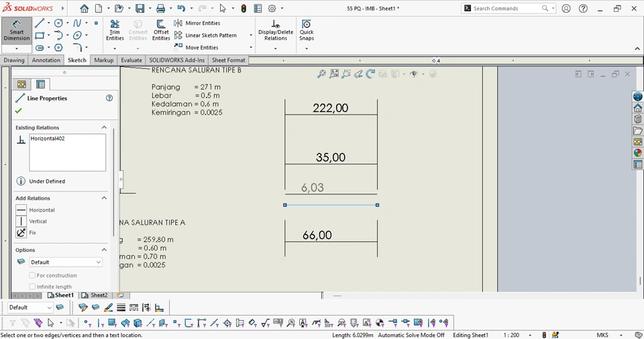Image resolution: width=644 pixels, height=339 pixels.
Task: Click the Line Thickness tool icon
Action: click(x=121, y=308)
